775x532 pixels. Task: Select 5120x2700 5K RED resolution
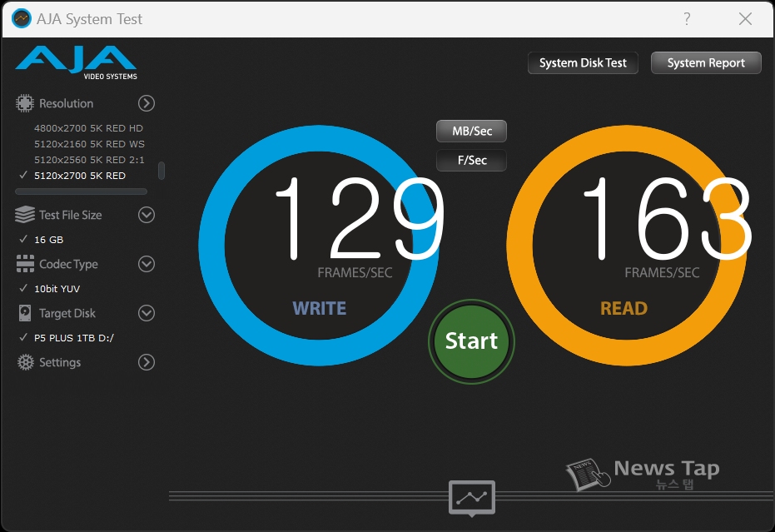click(80, 176)
